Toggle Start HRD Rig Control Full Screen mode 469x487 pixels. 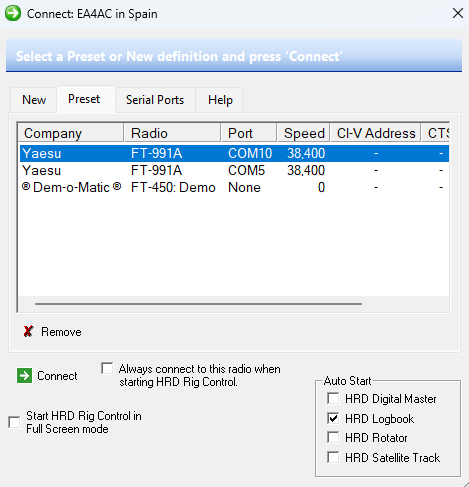tap(14, 422)
